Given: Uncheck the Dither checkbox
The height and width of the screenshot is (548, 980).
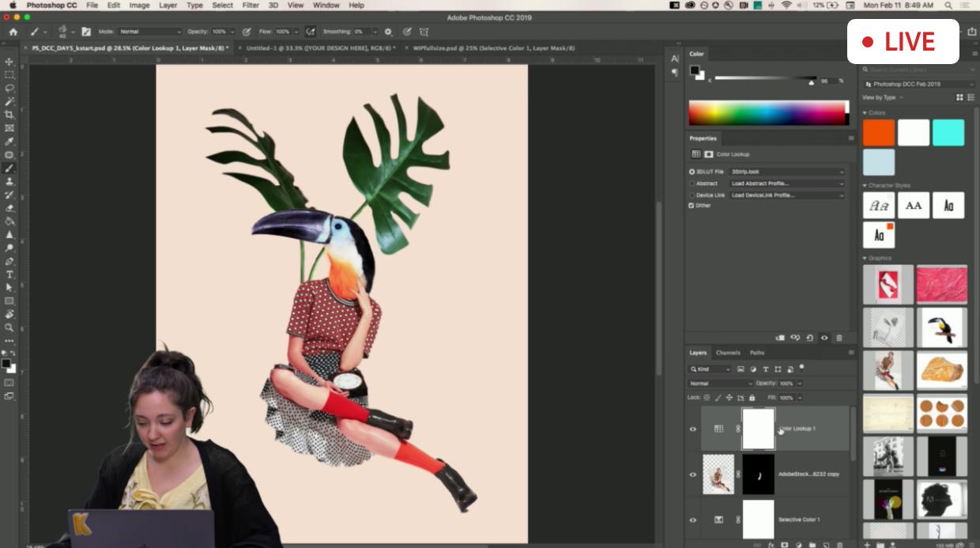Looking at the screenshot, I should click(x=692, y=206).
